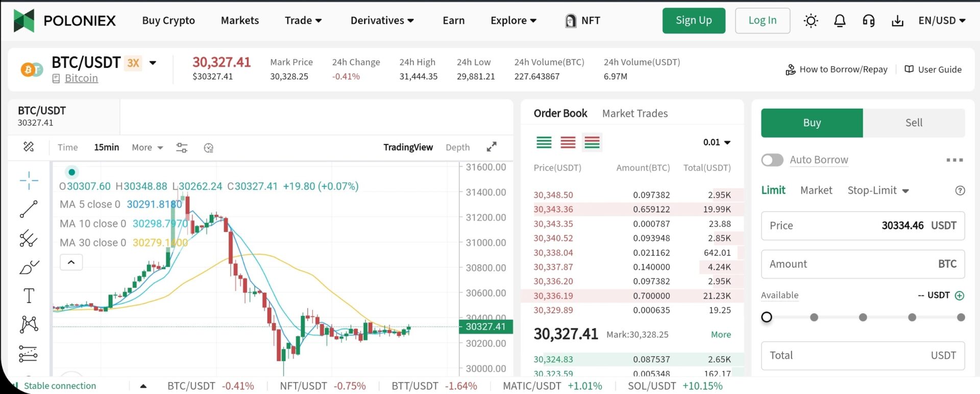Expand the More timeframes dropdown
The image size is (980, 394).
tap(147, 147)
